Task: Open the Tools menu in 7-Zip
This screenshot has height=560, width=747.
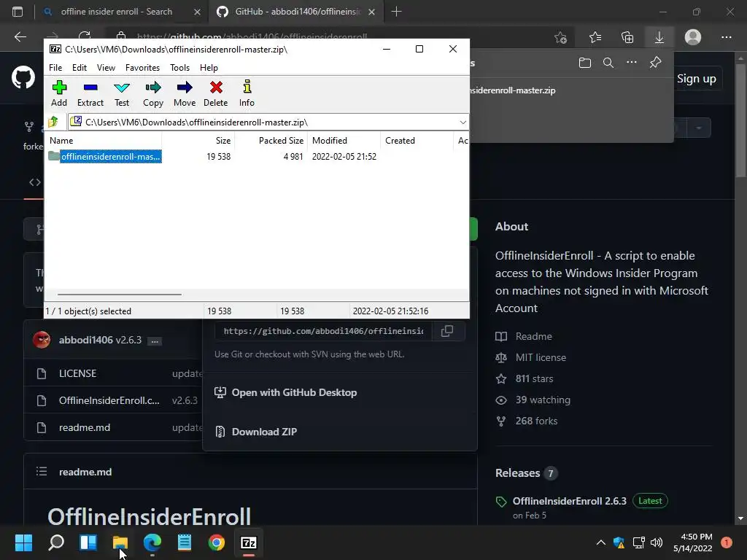Action: [179, 68]
